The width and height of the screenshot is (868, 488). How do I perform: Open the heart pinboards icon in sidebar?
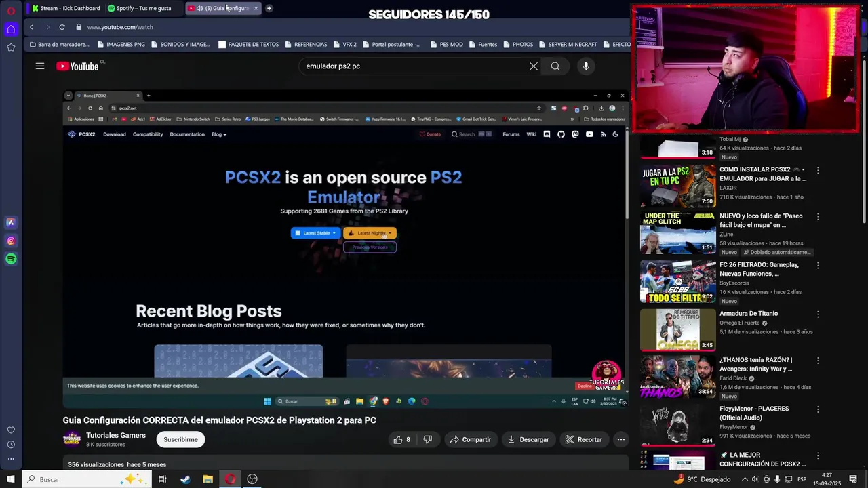11,430
